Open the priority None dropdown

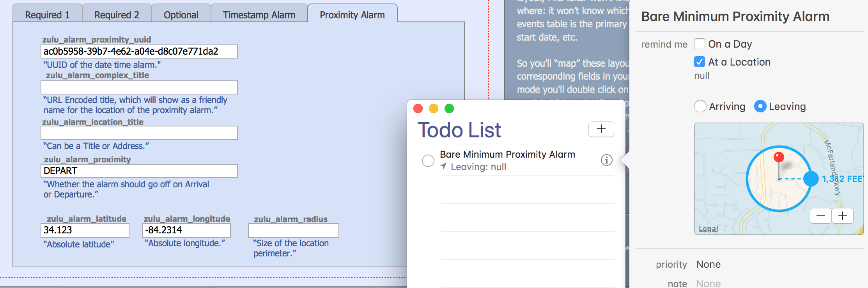pos(708,264)
